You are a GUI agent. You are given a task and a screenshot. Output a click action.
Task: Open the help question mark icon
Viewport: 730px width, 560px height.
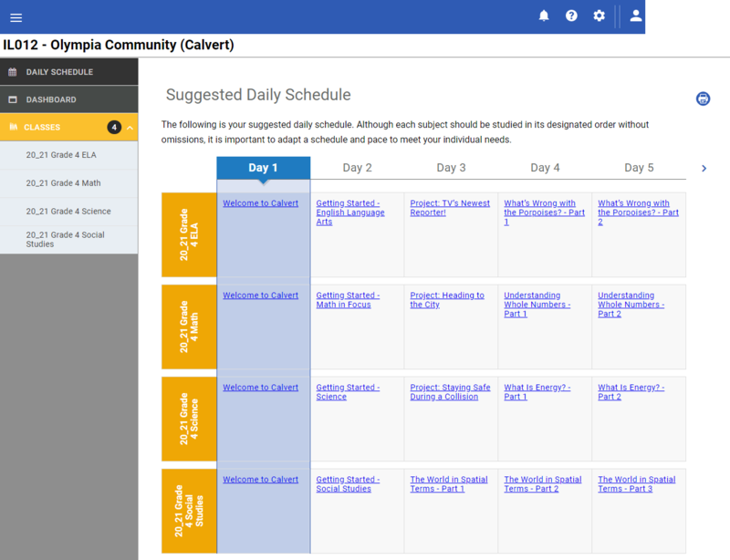point(571,16)
